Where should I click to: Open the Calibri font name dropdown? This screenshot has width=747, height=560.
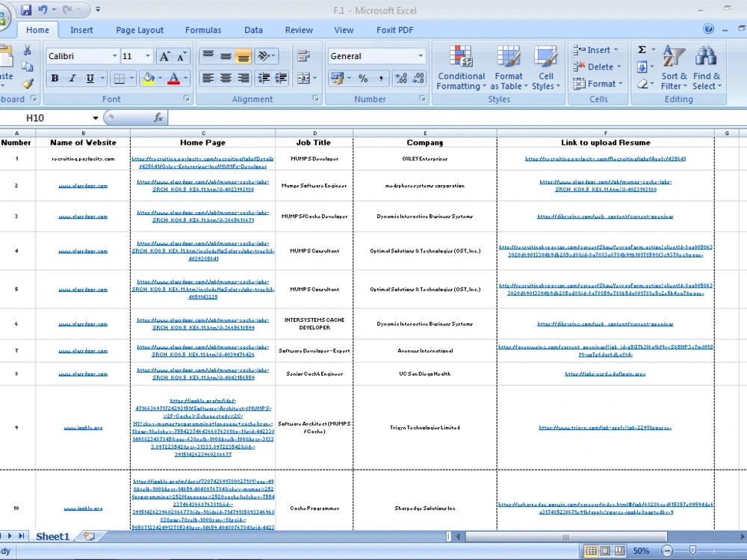click(114, 56)
